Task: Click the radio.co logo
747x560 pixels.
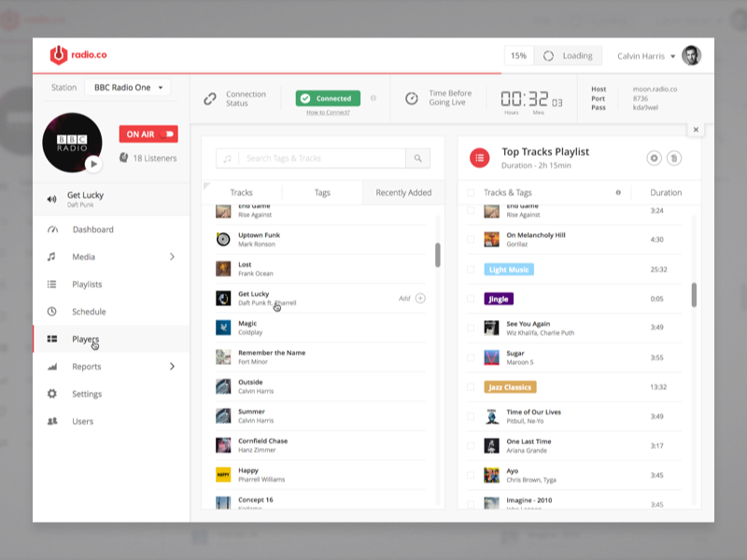Action: (x=78, y=55)
